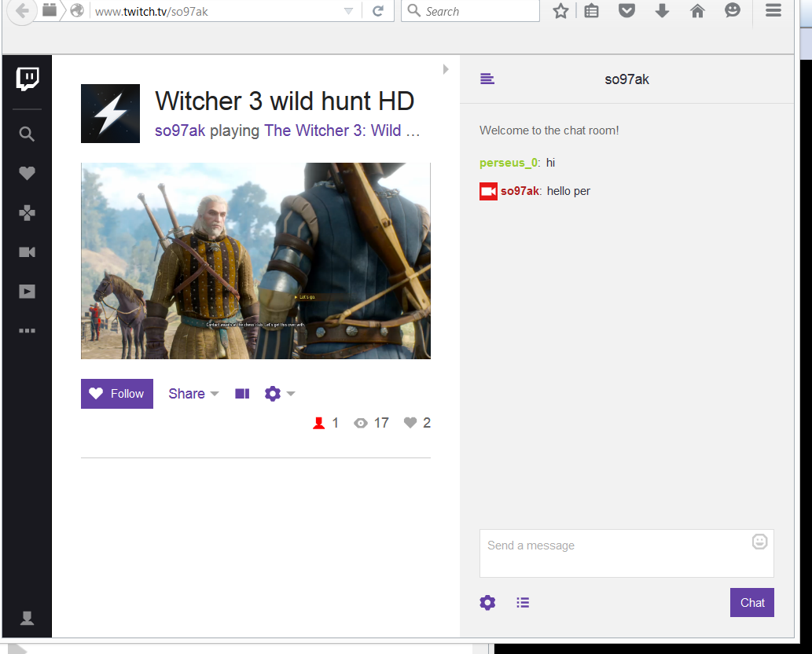
Task: Reload the page
Action: point(378,11)
